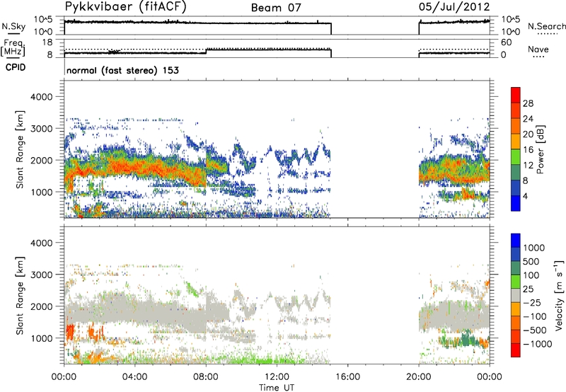The height and width of the screenshot is (392, 566).
Task: Click the '18' frequency axis label
Action: click(x=47, y=42)
